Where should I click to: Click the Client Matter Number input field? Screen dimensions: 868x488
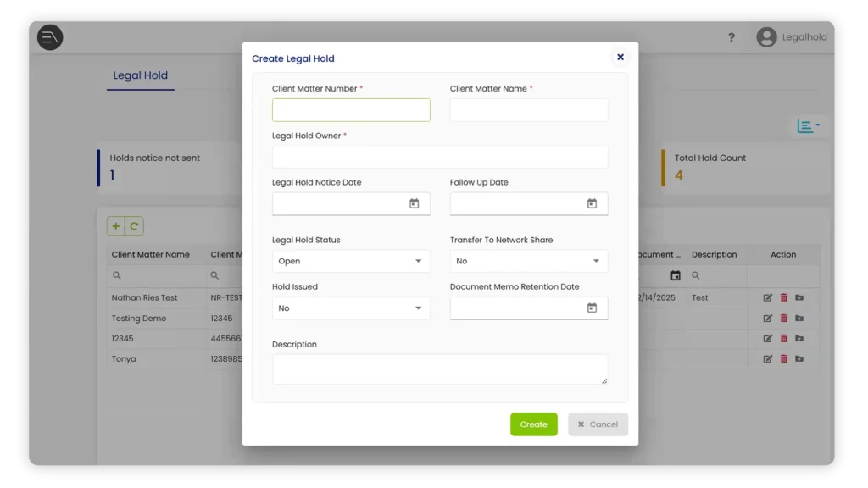351,109
